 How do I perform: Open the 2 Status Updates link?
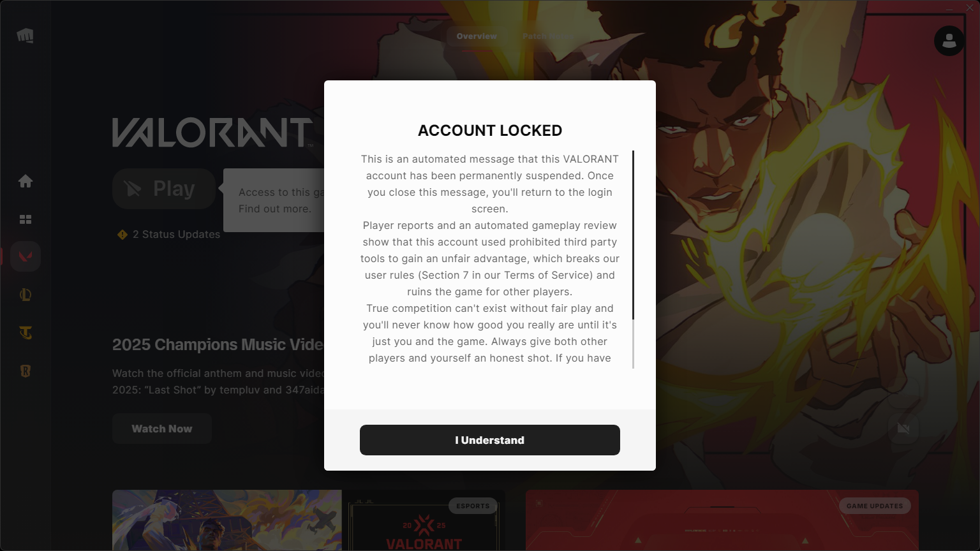click(176, 235)
